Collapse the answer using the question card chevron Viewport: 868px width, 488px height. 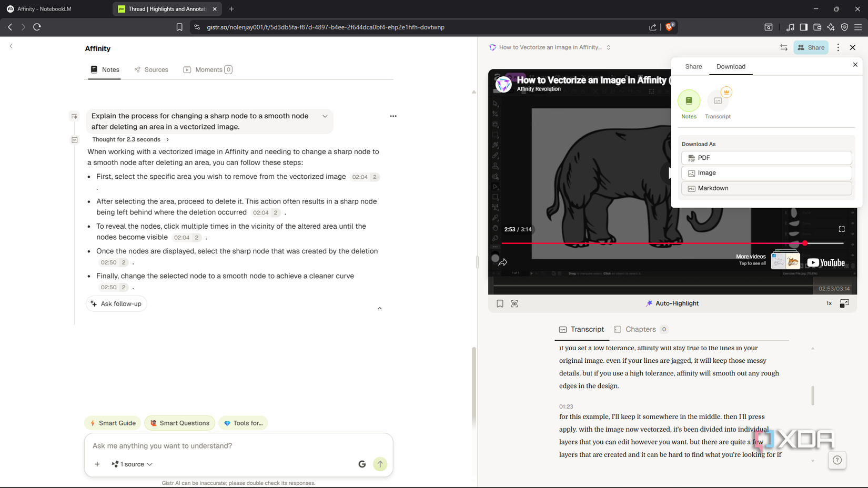click(x=325, y=116)
